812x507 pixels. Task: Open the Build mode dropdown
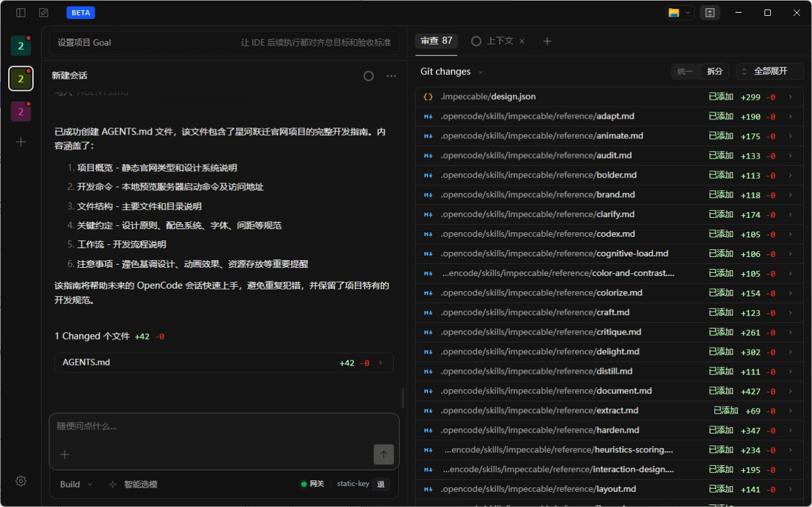[x=76, y=484]
